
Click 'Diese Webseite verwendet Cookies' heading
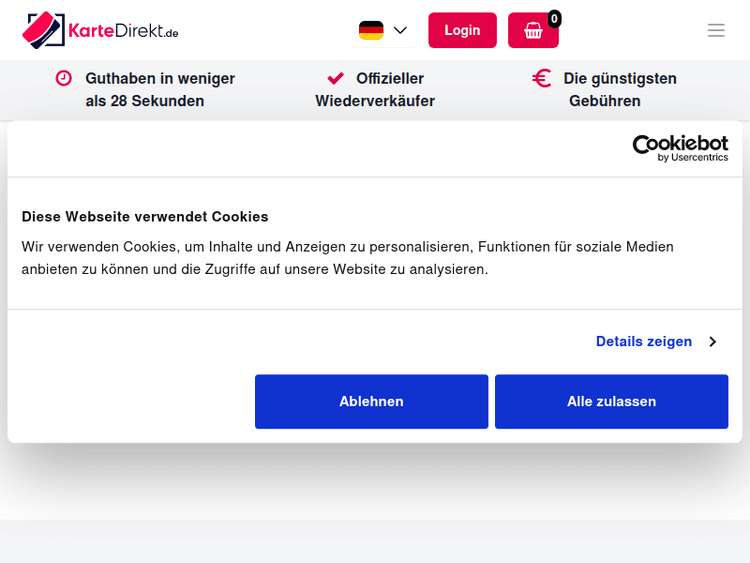tap(145, 216)
